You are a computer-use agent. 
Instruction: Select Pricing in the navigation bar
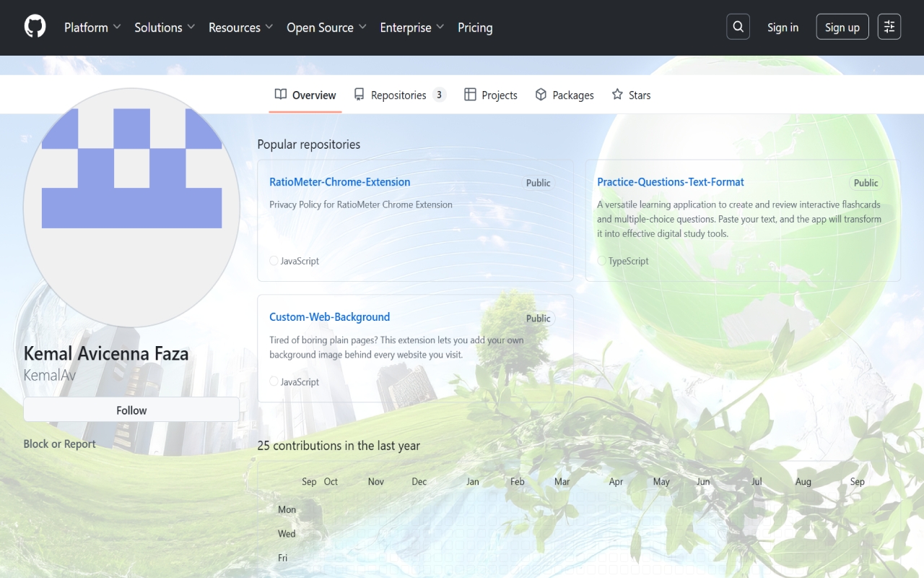[475, 27]
